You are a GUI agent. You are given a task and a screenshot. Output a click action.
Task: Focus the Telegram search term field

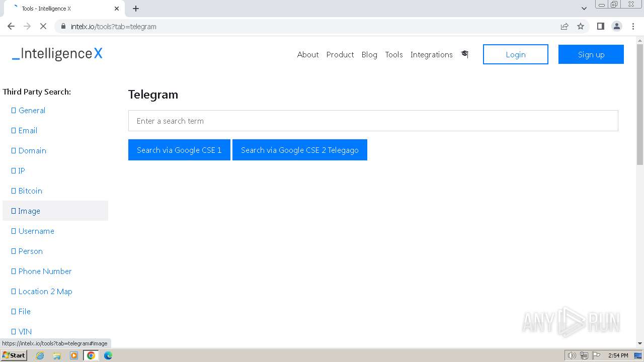(x=373, y=121)
